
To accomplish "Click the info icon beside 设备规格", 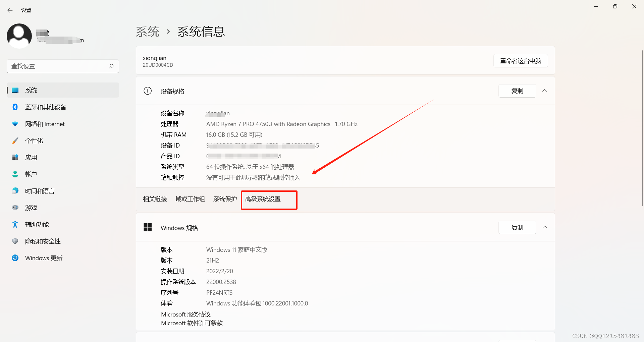I will tap(148, 91).
